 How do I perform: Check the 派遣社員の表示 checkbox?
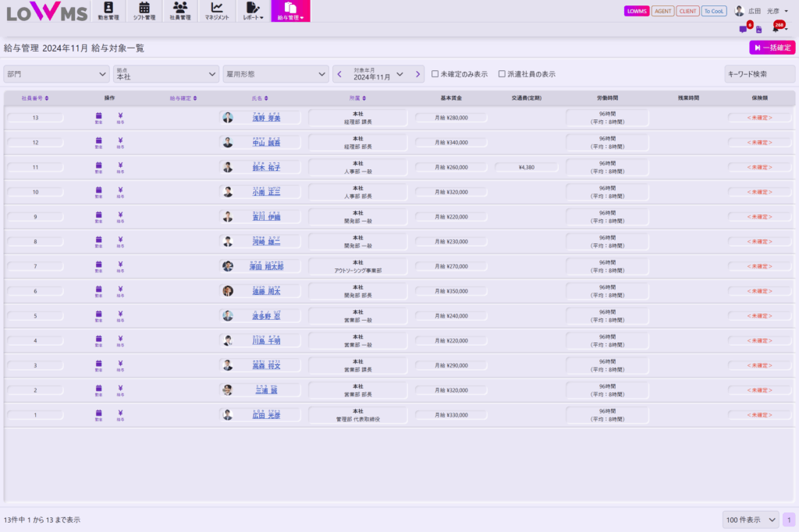[502, 74]
